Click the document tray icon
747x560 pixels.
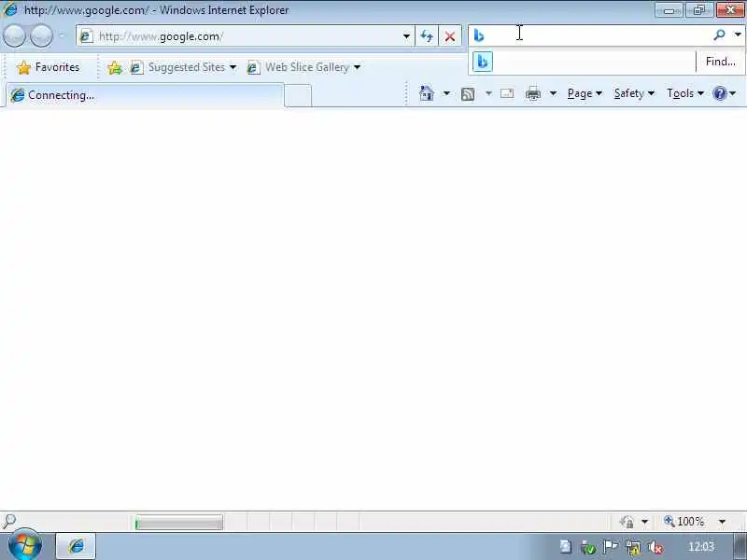click(x=566, y=547)
